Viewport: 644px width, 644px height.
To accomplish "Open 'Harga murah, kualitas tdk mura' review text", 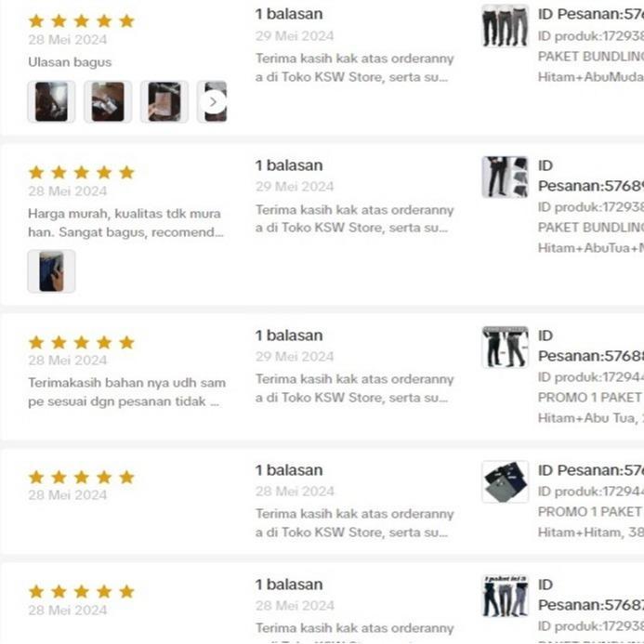I will [126, 223].
